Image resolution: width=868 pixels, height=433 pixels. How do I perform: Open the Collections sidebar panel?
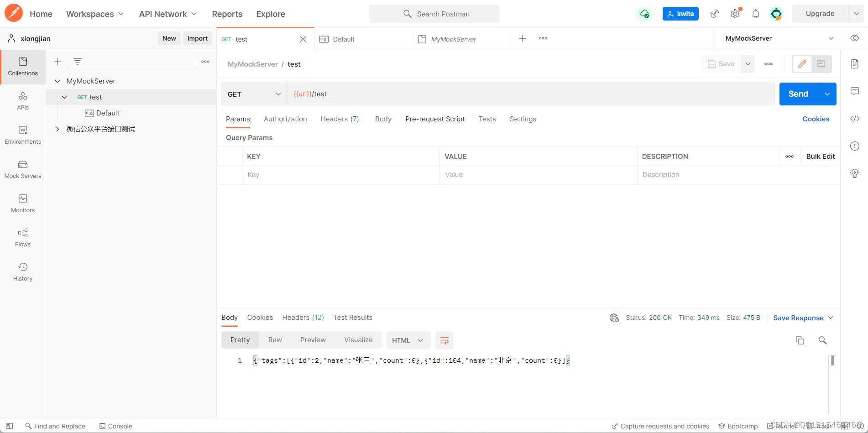click(x=23, y=67)
